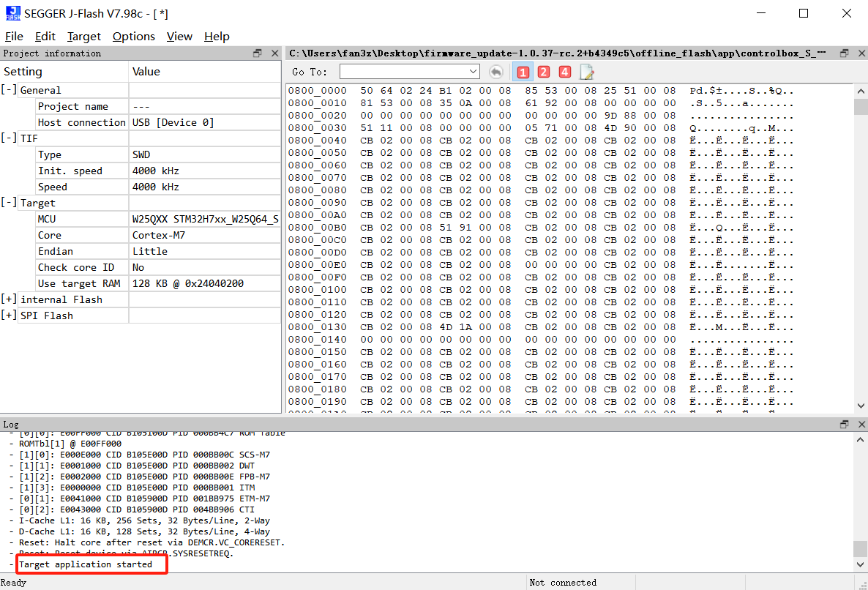Click the ETM-M7 log entry

pos(144,498)
